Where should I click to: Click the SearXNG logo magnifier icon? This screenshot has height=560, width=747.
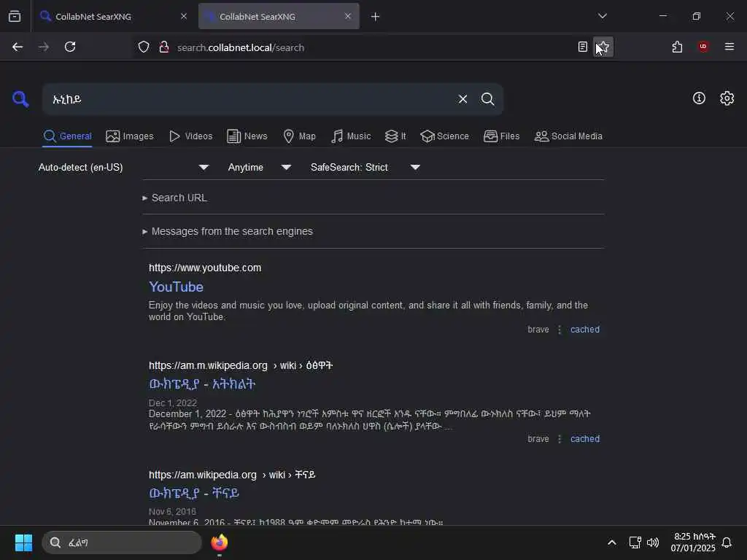pos(20,99)
